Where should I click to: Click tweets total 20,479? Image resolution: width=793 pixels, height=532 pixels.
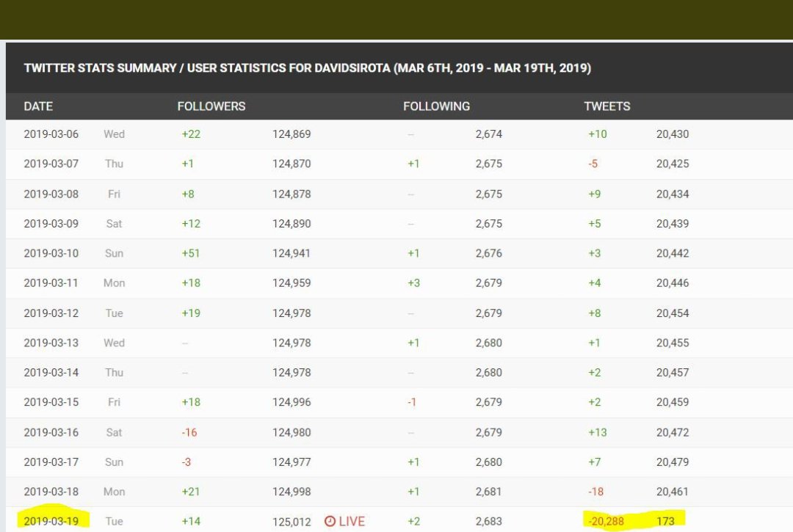click(x=673, y=462)
